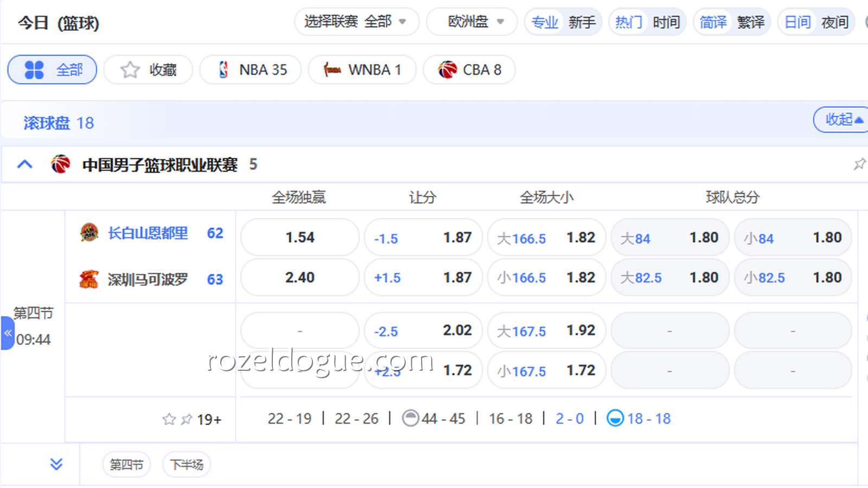This screenshot has width=868, height=488.
Task: Open the WNBA 1 tab
Action: coord(362,69)
